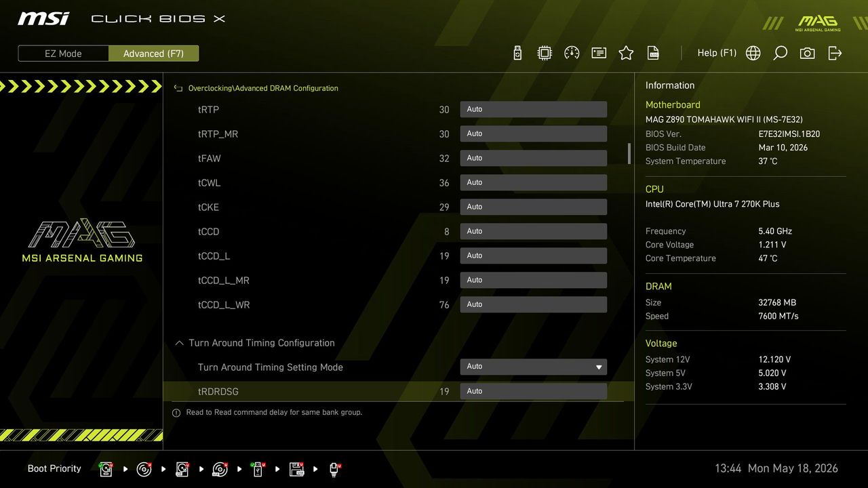This screenshot has height=488, width=868.
Task: Select the network boot device icon
Action: (334, 469)
